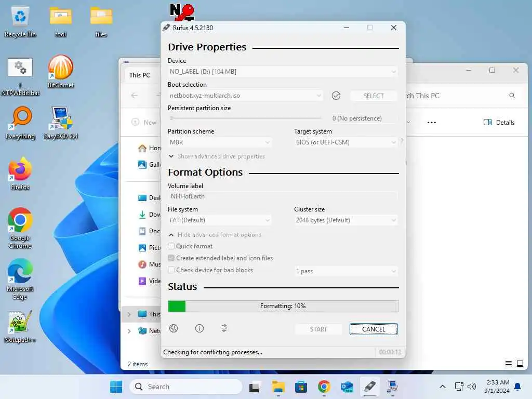The height and width of the screenshot is (399, 532).
Task: Click the Persistent partition size slider
Action: 245,118
